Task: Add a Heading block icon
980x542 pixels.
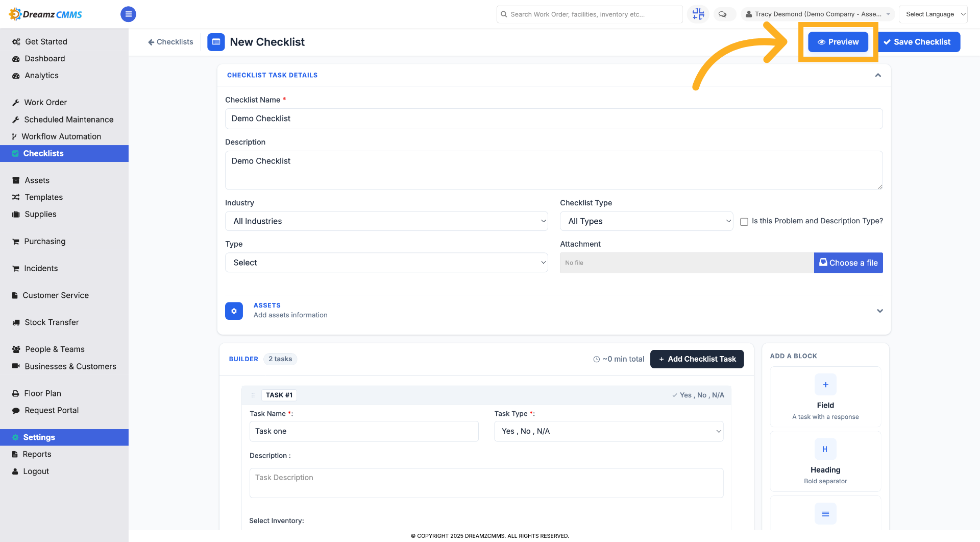Action: [x=825, y=450]
